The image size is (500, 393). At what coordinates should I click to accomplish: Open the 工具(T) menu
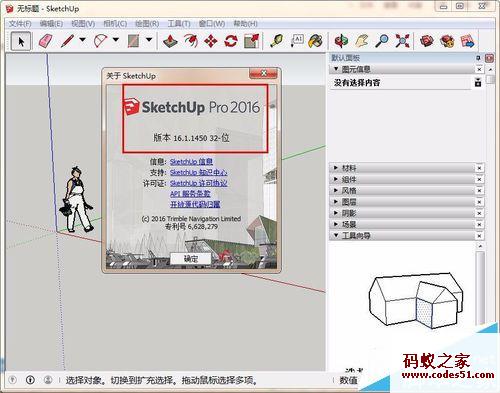[x=179, y=24]
